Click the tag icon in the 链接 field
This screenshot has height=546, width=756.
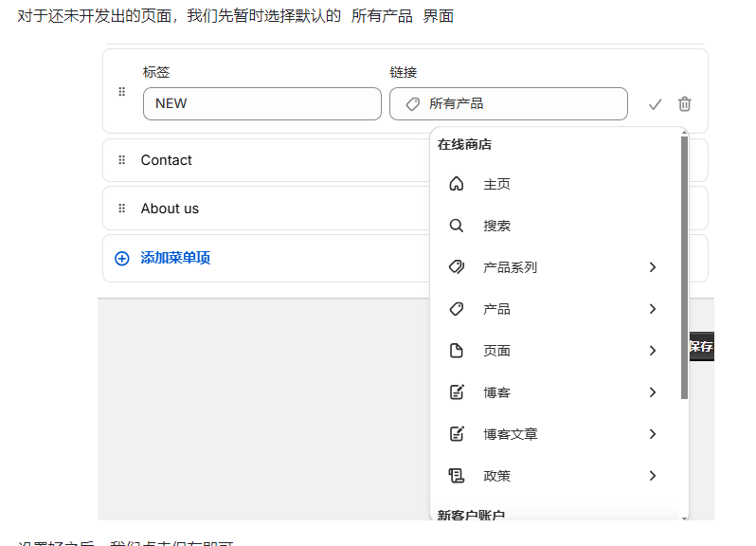pyautogui.click(x=413, y=103)
